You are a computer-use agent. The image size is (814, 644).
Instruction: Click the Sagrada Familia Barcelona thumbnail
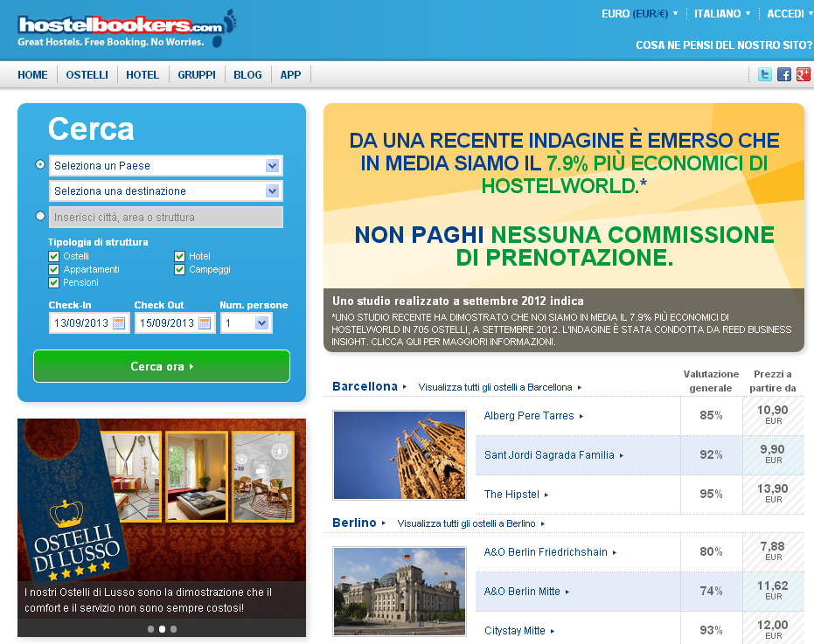pyautogui.click(x=400, y=455)
